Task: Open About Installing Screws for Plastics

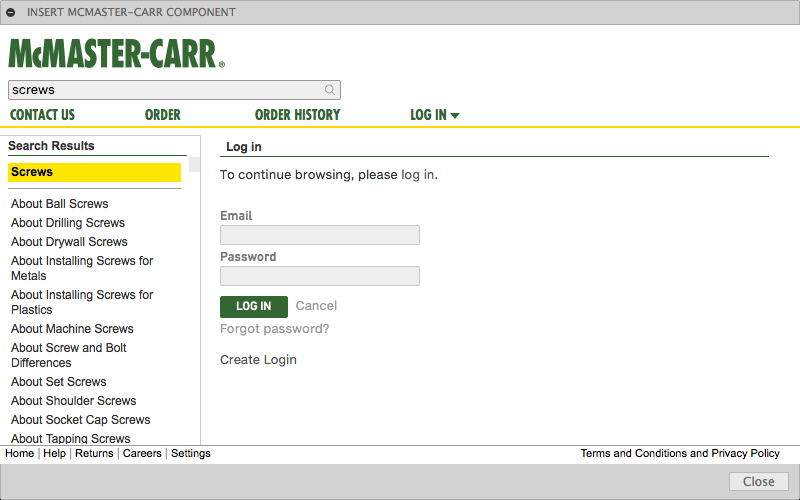Action: pos(82,302)
